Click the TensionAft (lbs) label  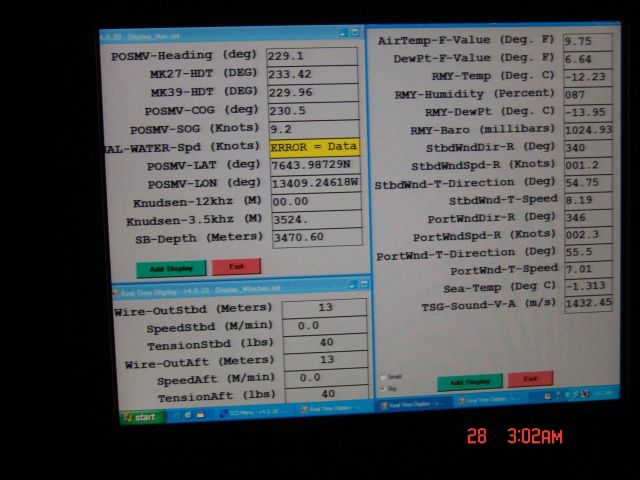(x=216, y=396)
